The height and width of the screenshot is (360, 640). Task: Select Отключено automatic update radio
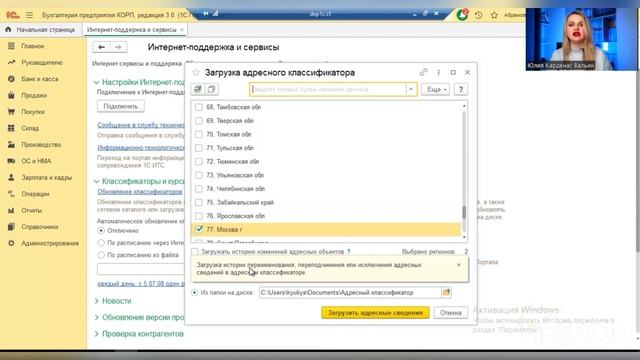click(101, 231)
